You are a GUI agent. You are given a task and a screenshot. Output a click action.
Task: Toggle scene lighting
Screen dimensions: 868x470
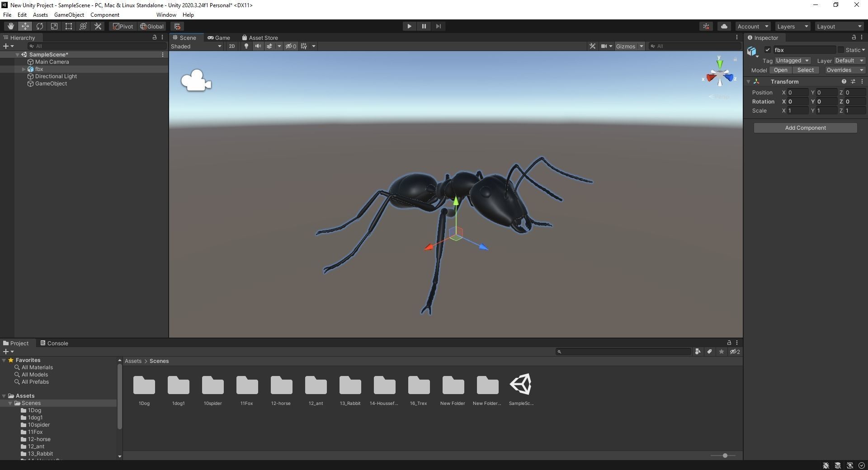click(x=246, y=46)
